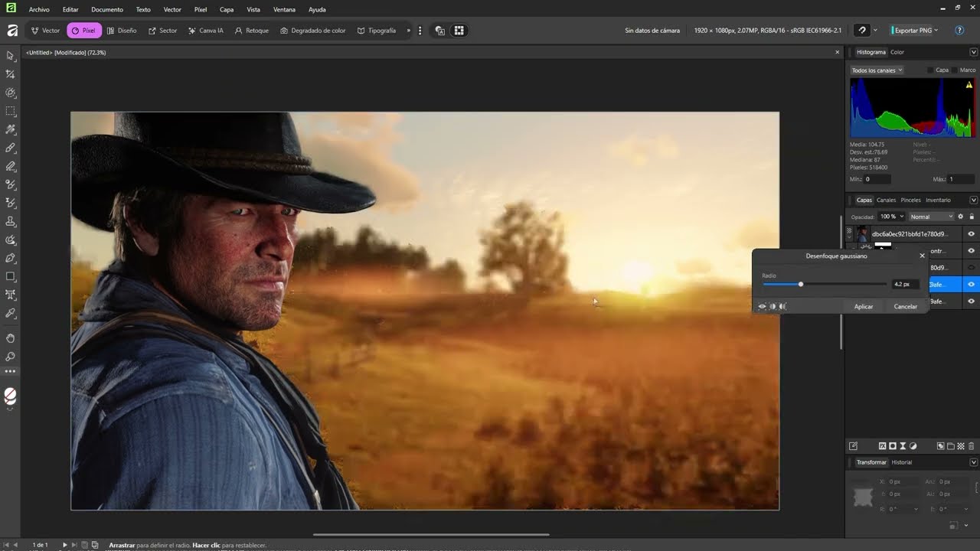Add a mask layer using the mask icon
The height and width of the screenshot is (551, 980).
893,446
